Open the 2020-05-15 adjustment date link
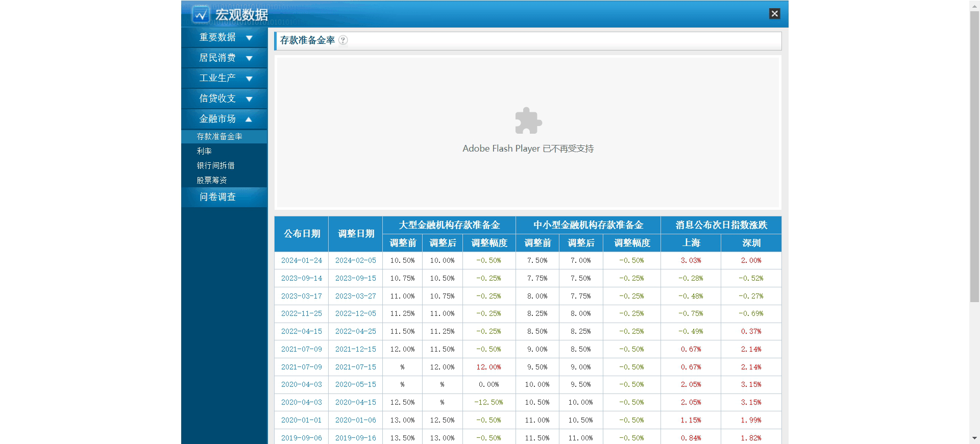 pos(356,384)
